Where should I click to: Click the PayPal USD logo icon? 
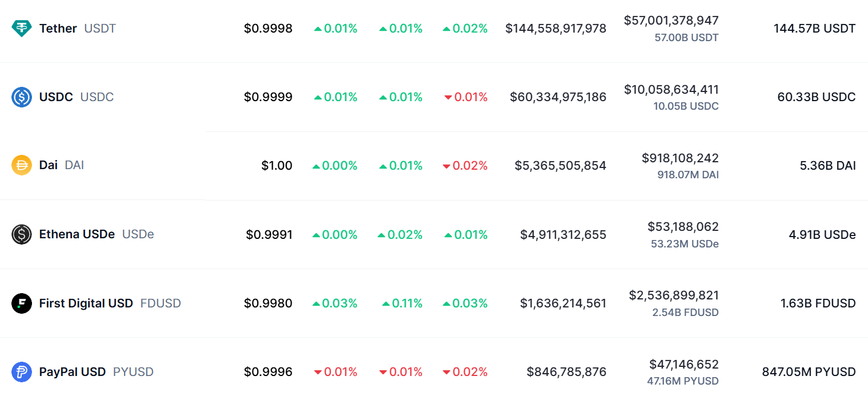tap(22, 372)
